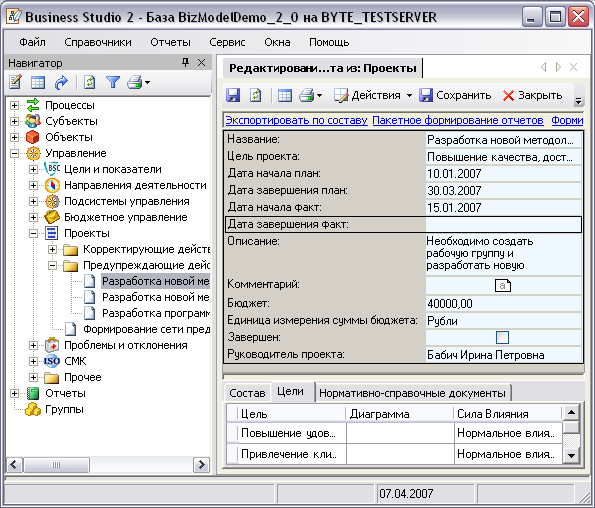Screen dimensions: 595x508
Task: Open Корректирующие действия folder
Action: (x=71, y=250)
